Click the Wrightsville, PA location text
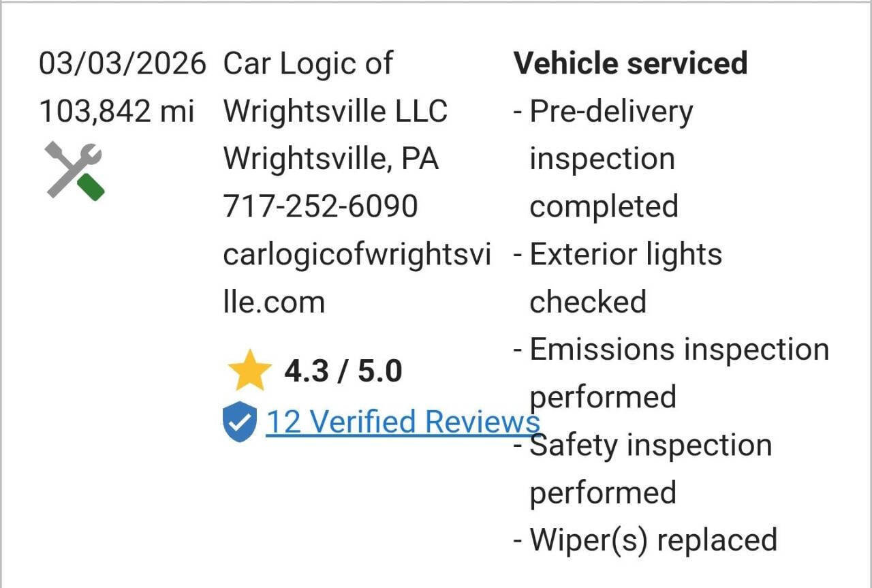The width and height of the screenshot is (872, 588). (x=331, y=159)
